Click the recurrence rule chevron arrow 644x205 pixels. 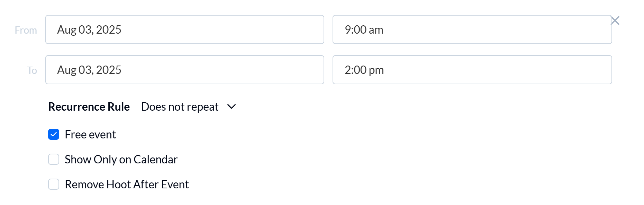click(x=231, y=106)
